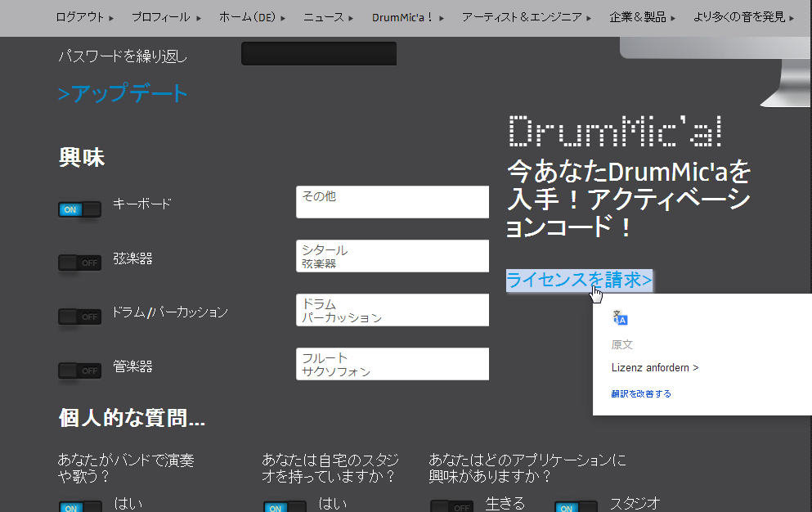Click the パスワードを繰り返し password field
Image resolution: width=812 pixels, height=512 pixels.
coord(319,53)
